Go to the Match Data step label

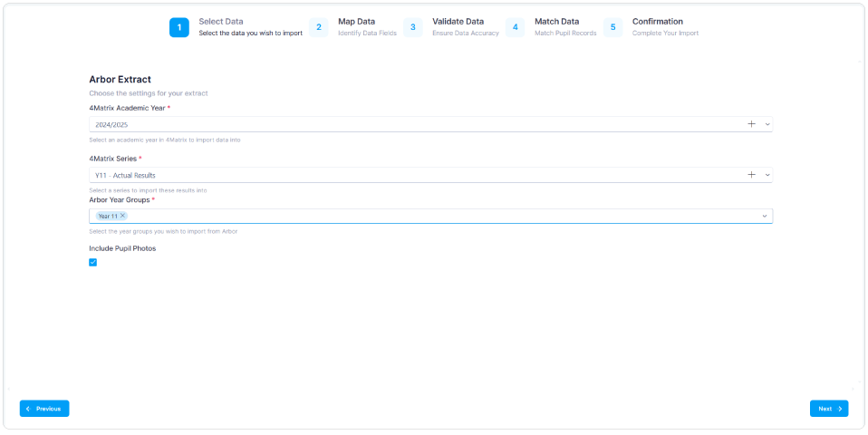pyautogui.click(x=556, y=22)
